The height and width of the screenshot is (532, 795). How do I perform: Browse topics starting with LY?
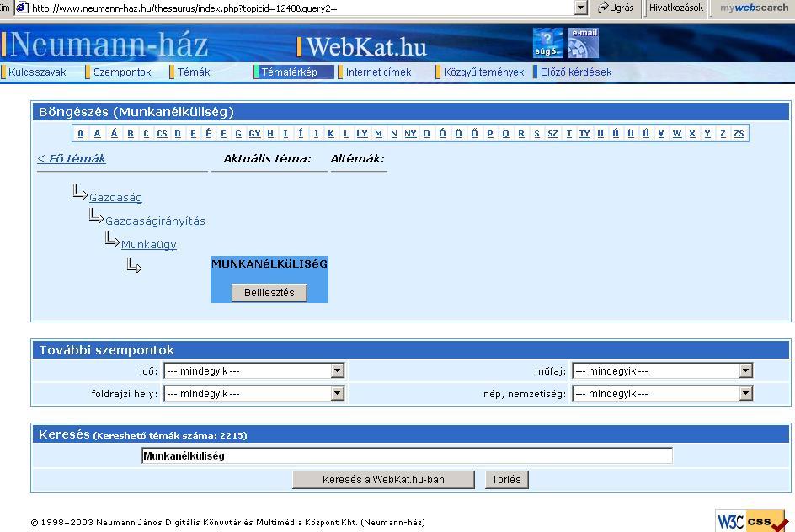click(362, 133)
